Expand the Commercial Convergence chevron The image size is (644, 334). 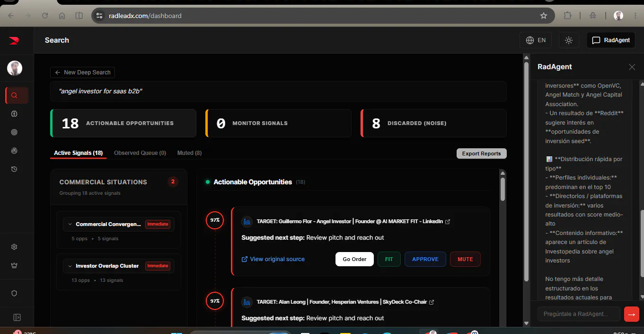(x=70, y=224)
